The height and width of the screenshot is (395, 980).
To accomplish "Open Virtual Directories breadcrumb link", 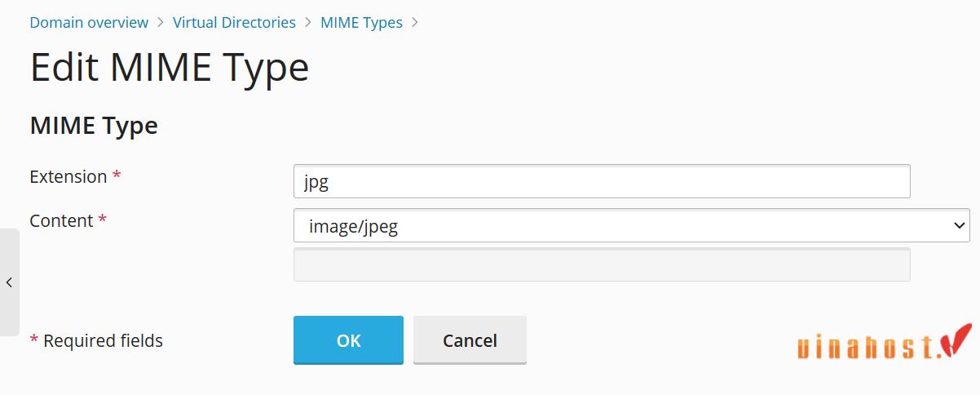I will pos(234,23).
